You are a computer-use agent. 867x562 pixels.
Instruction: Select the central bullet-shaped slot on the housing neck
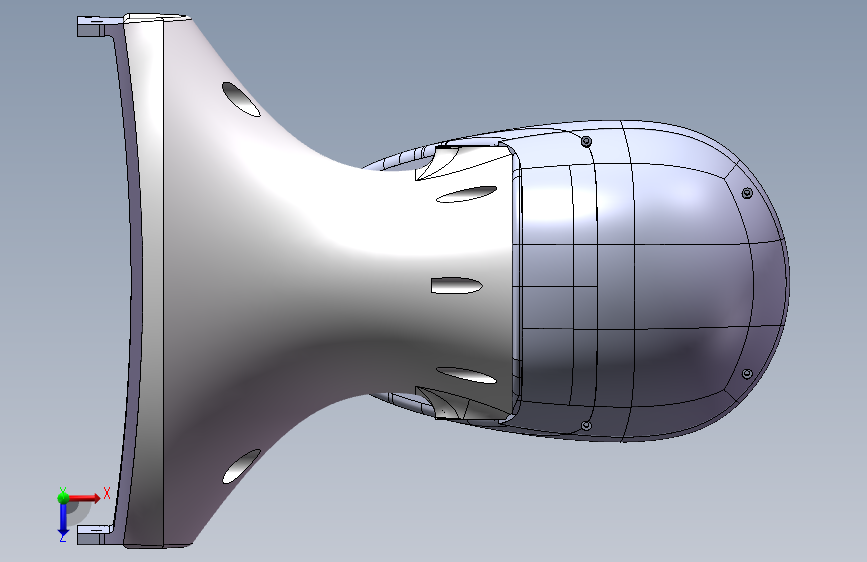[456, 285]
